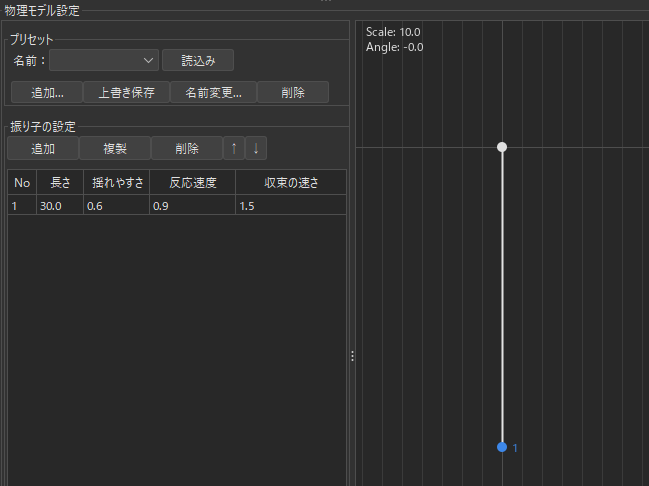Viewport: 649px width, 486px height.
Task: Click the move down arrow button
Action: coord(257,148)
